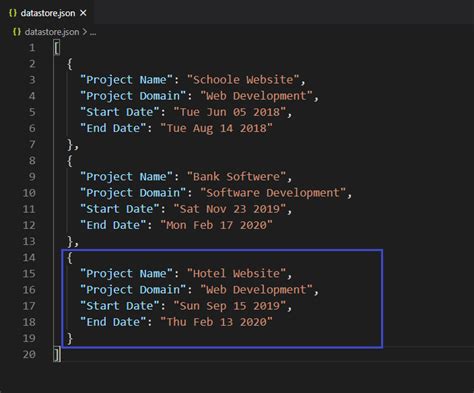Click the "Bank Softwere" value

pyautogui.click(x=236, y=177)
